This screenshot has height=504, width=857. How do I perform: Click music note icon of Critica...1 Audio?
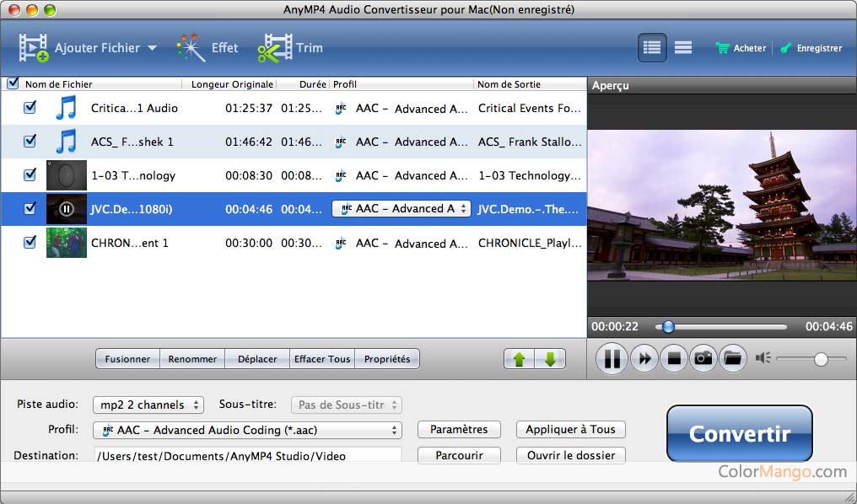click(x=67, y=108)
